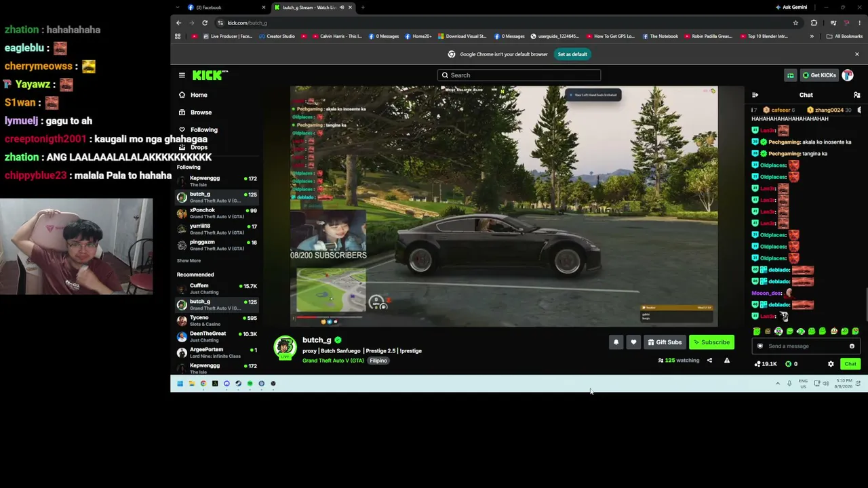
Task: Open Spotify from the taskbar
Action: 250,384
